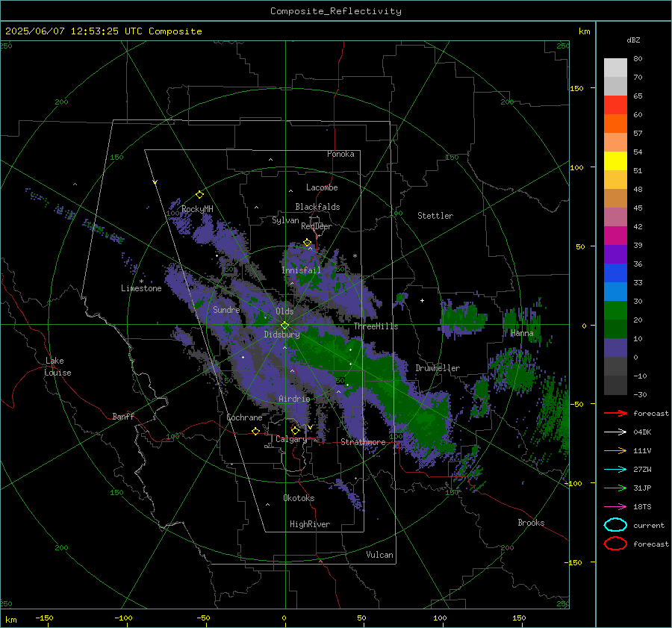Click the Lacombe city label
The image size is (672, 628).
click(x=322, y=187)
